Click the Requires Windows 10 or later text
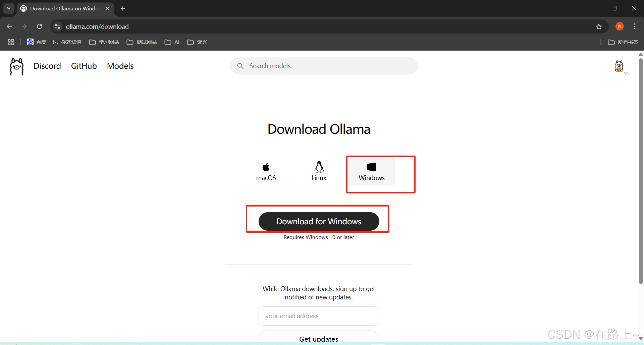The image size is (644, 345). [319, 237]
